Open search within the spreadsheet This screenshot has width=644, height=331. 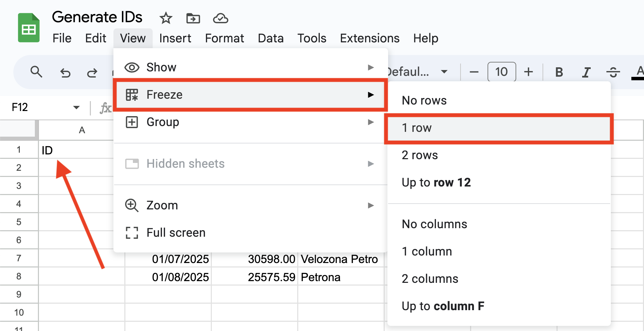(x=37, y=72)
